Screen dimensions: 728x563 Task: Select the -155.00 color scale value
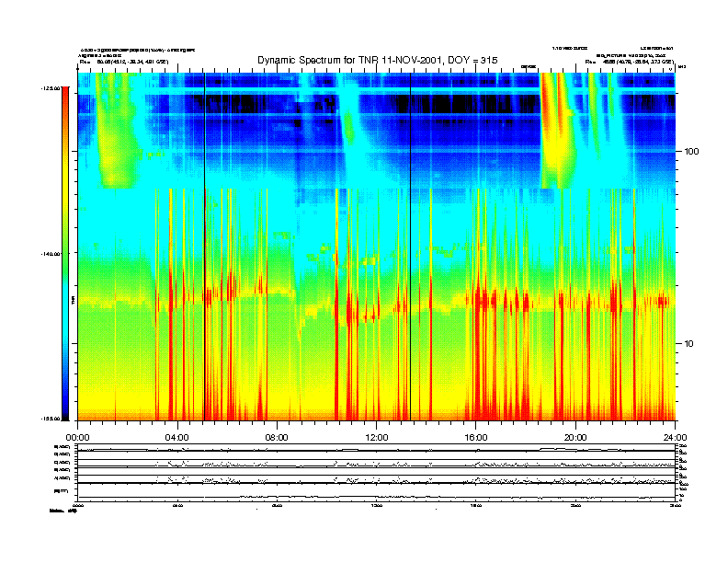tap(51, 419)
